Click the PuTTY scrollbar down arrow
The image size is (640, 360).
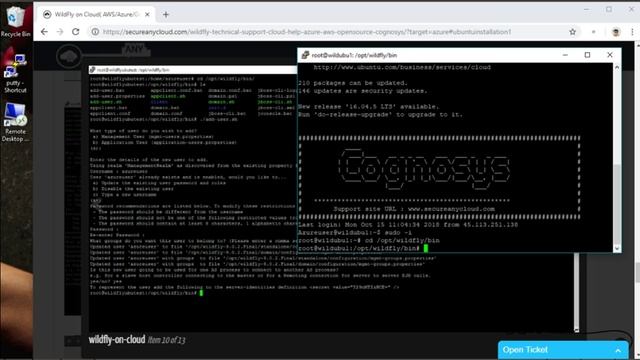pos(617,248)
